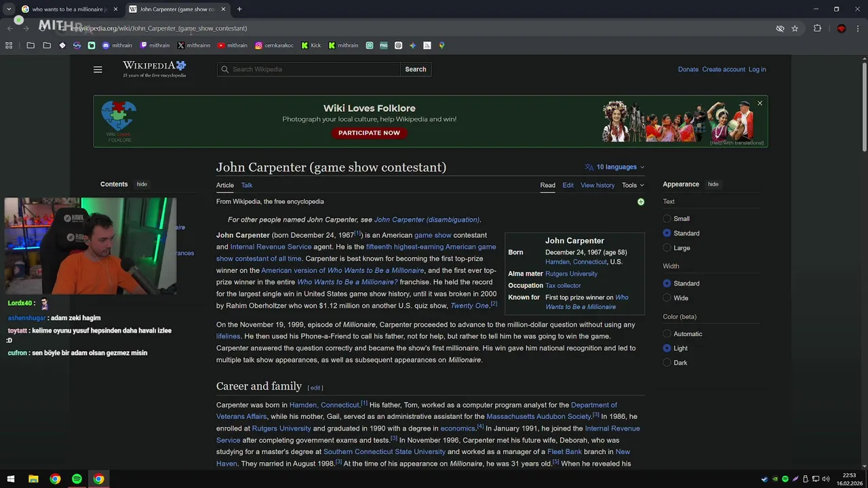Click the green plus icon beside article
Viewport: 868px width, 488px height.
pyautogui.click(x=641, y=202)
